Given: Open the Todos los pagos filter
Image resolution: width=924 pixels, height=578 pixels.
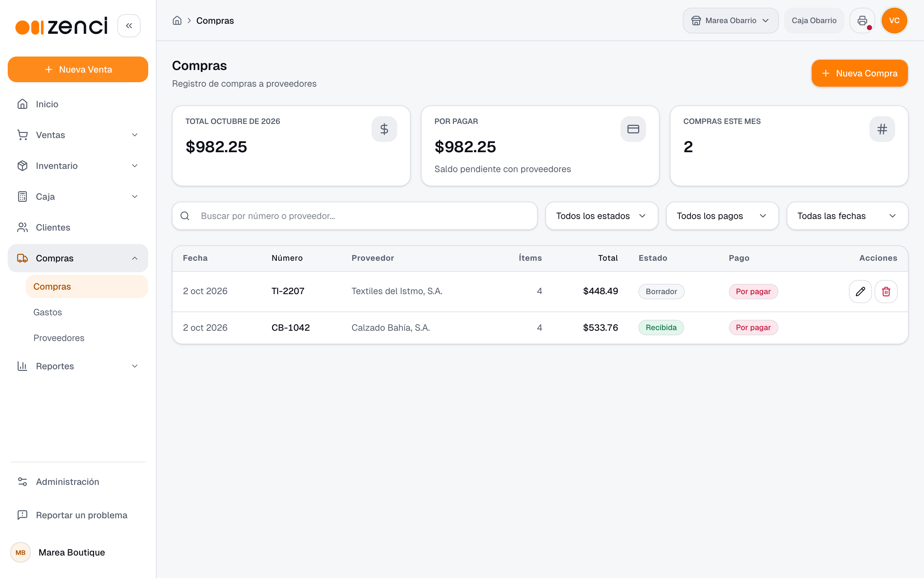Looking at the screenshot, I should click(722, 216).
